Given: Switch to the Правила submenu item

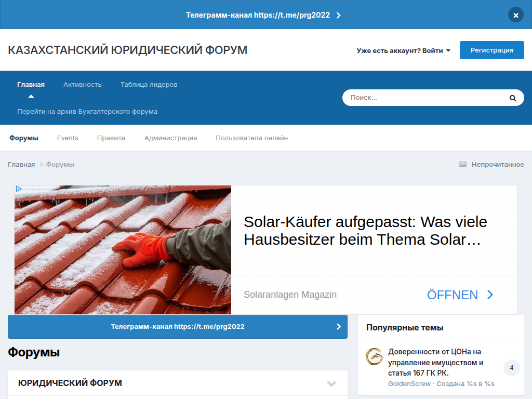Looking at the screenshot, I should tap(111, 138).
